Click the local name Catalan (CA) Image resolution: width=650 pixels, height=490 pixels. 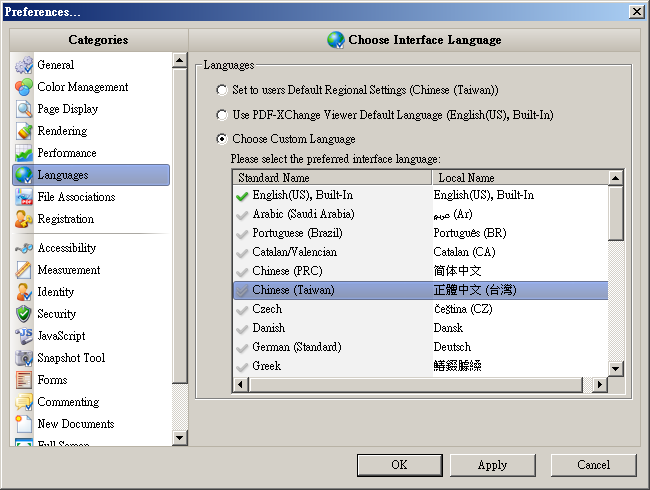point(464,252)
